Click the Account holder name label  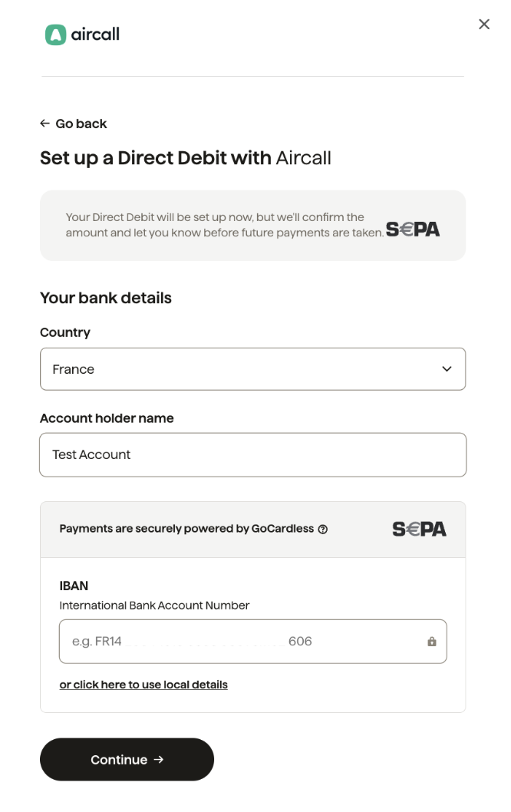click(107, 418)
